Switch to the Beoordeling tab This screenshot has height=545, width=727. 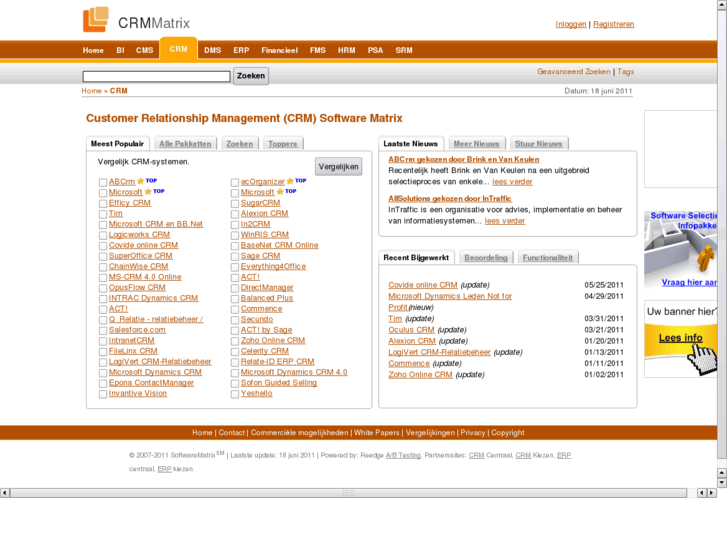[486, 257]
